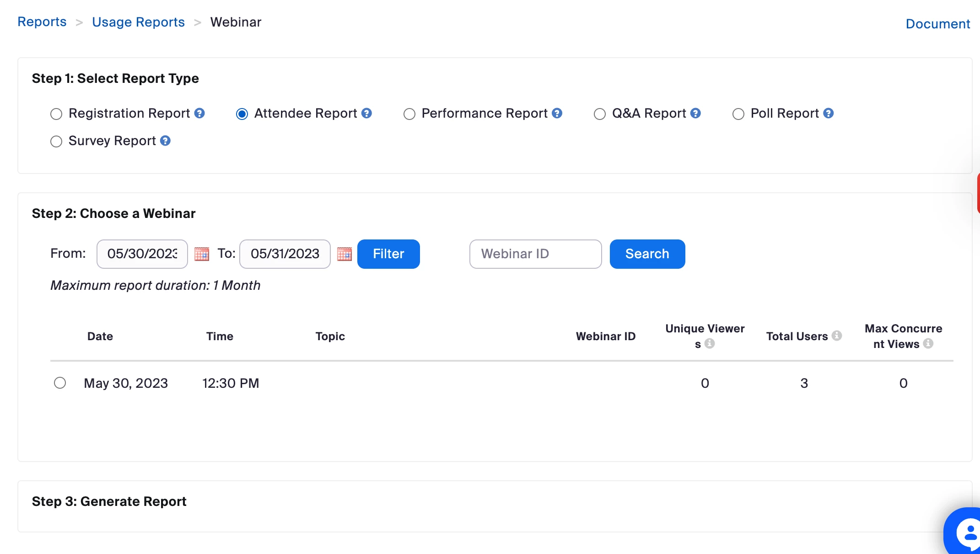Click help icon next to Poll Report

pyautogui.click(x=828, y=113)
